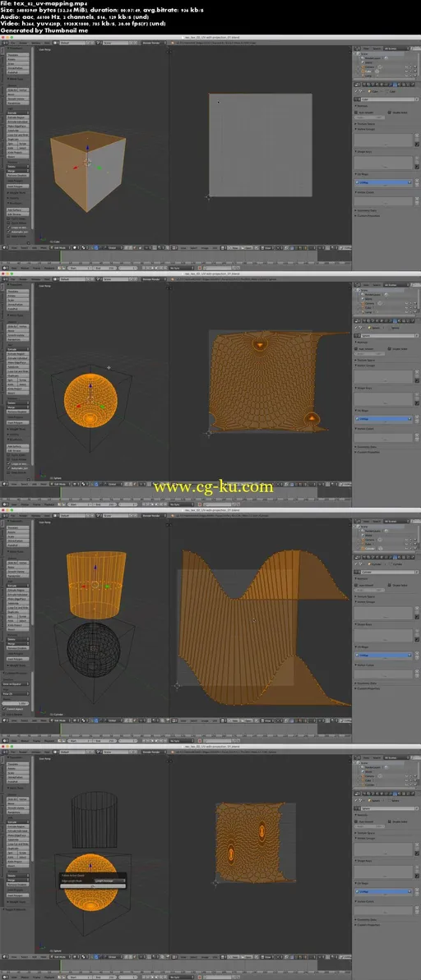This screenshot has height=980, width=421.
Task: Select the UVMap entry in cube frame list
Action: pyautogui.click(x=383, y=182)
